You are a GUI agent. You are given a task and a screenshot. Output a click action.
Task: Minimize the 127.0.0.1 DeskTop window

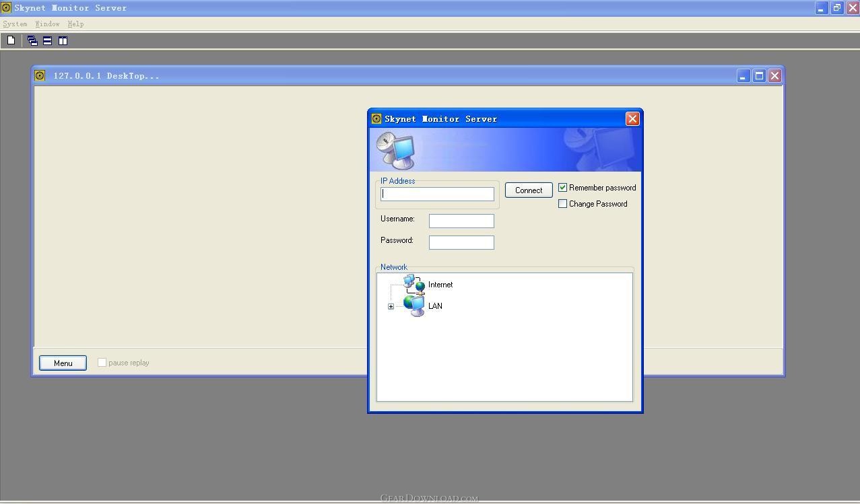coord(743,75)
